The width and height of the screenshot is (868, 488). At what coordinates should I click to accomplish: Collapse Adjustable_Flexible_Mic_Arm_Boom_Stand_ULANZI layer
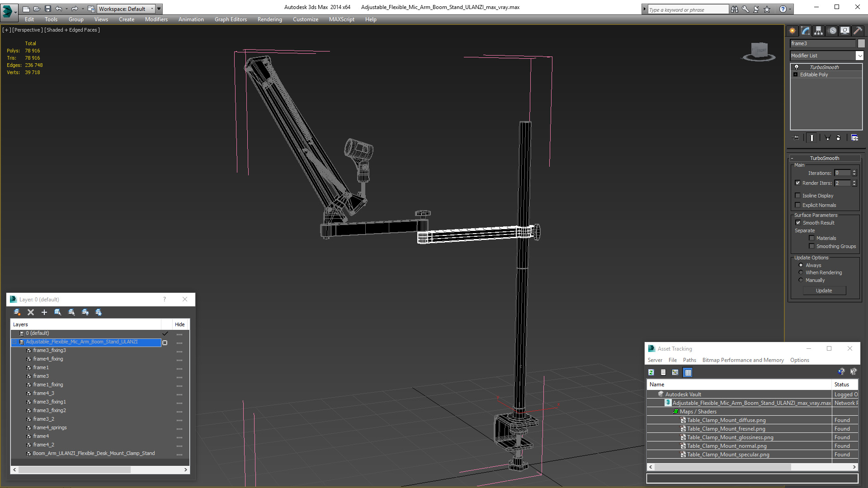pyautogui.click(x=14, y=342)
